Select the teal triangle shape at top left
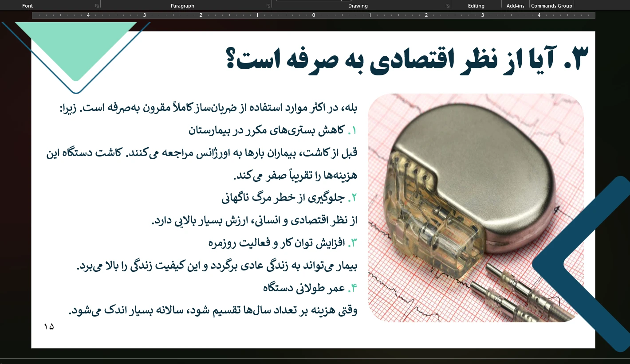This screenshot has width=630, height=364. tap(75, 44)
